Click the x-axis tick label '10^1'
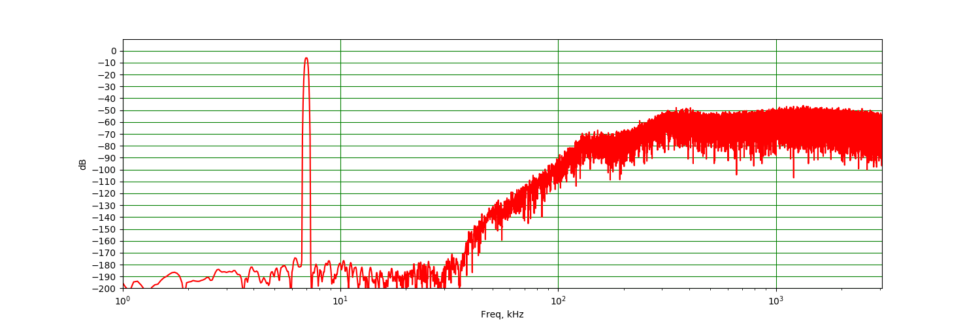 (x=340, y=300)
